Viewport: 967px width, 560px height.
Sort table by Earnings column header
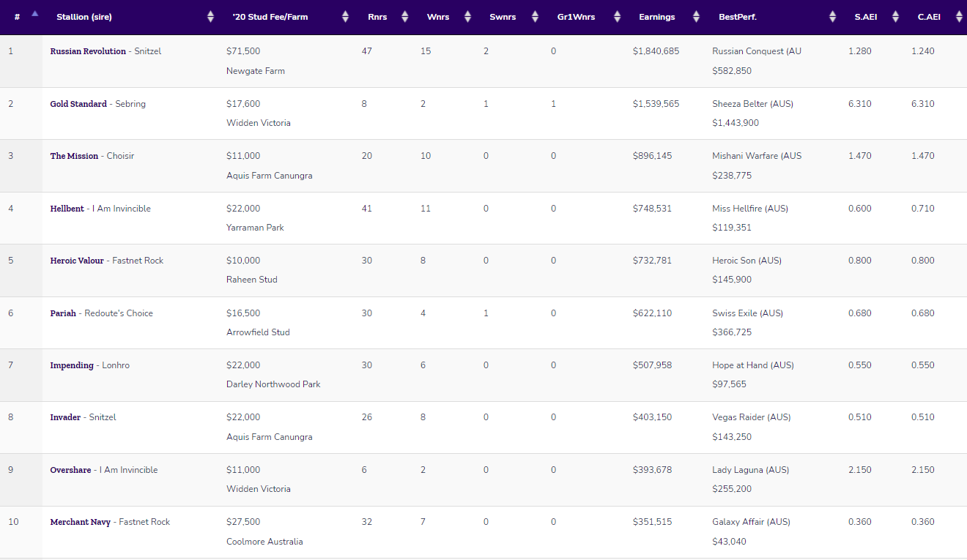pos(656,17)
